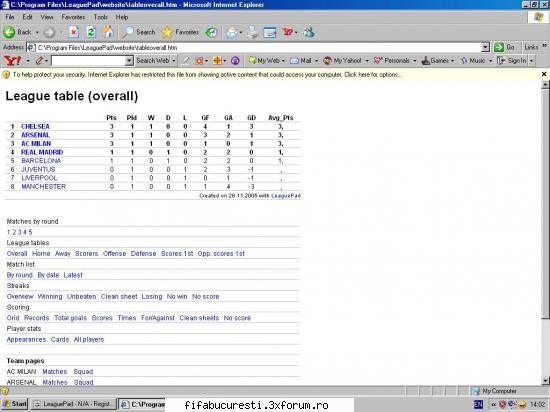Open the Back button history dropdown arrow
The height and width of the screenshot is (412, 550).
(x=37, y=32)
